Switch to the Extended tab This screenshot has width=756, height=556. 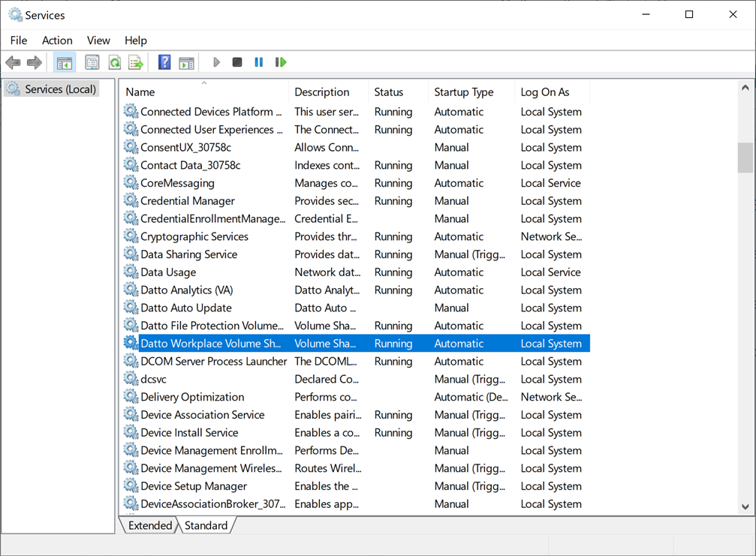click(150, 525)
